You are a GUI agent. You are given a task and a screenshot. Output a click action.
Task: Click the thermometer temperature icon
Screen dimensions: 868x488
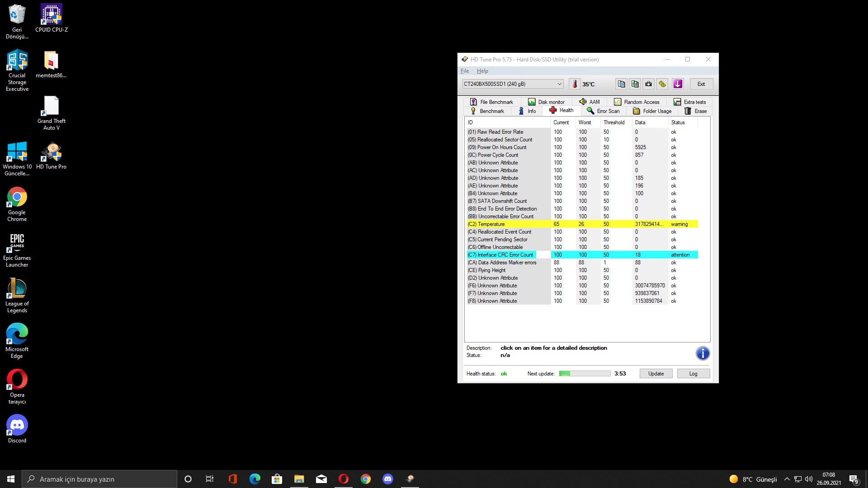pyautogui.click(x=575, y=84)
